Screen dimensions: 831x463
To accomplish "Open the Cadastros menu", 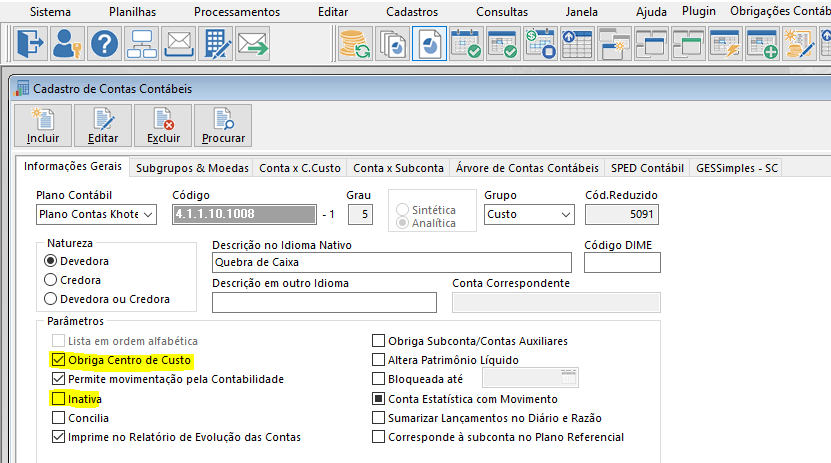I will (412, 12).
